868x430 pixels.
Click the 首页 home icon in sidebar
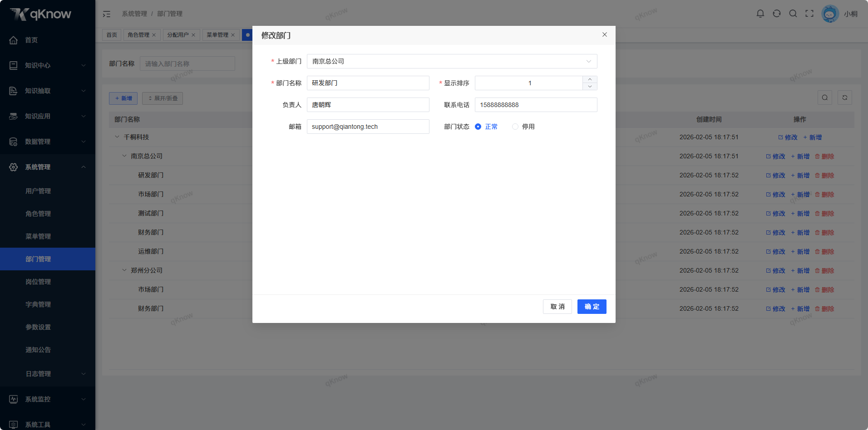(x=14, y=40)
